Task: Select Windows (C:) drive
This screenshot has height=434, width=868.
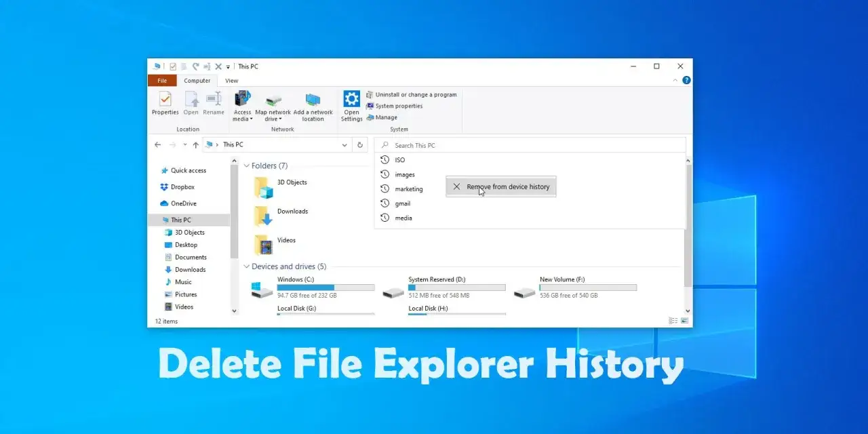Action: click(313, 288)
